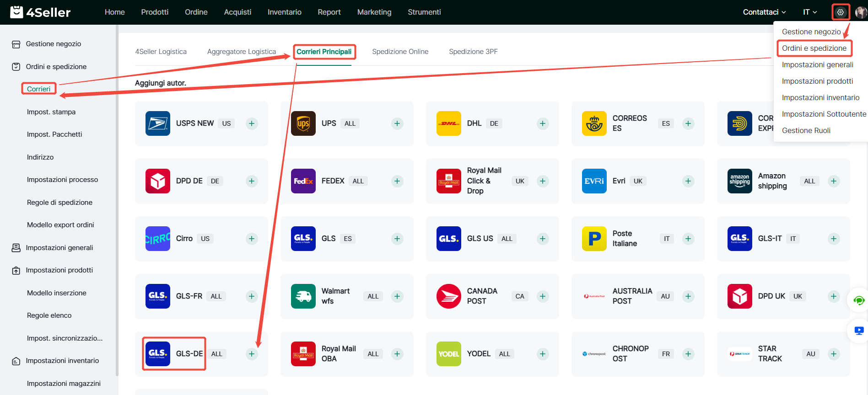Click the user avatar icon
Viewport: 868px width, 395px height.
(861, 12)
